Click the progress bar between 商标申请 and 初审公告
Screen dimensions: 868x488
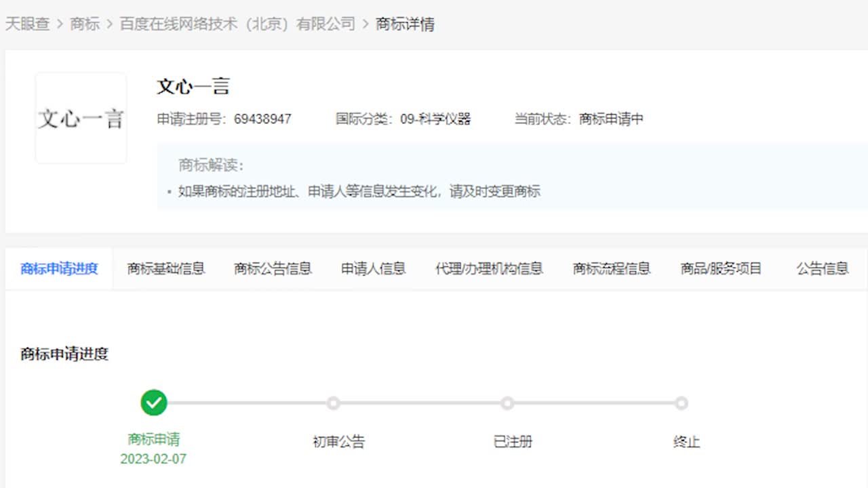click(244, 403)
